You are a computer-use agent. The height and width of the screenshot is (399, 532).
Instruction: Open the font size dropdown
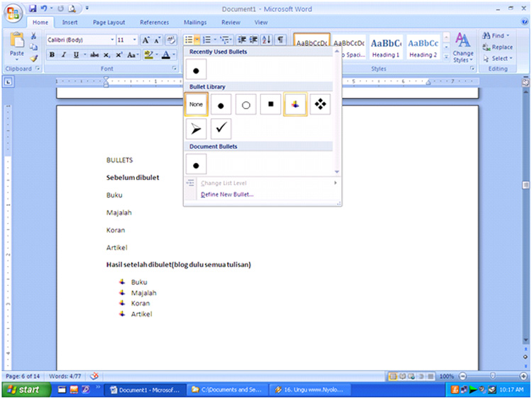point(134,40)
